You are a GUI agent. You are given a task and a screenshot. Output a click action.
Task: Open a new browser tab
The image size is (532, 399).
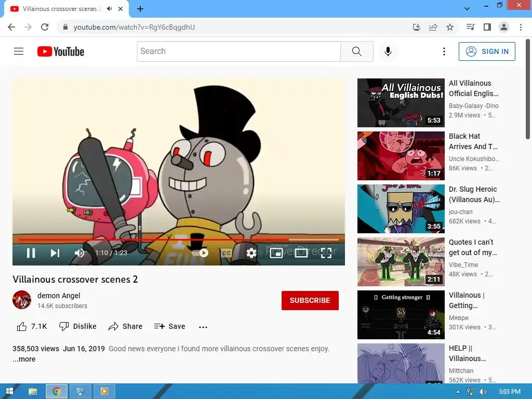click(x=140, y=9)
